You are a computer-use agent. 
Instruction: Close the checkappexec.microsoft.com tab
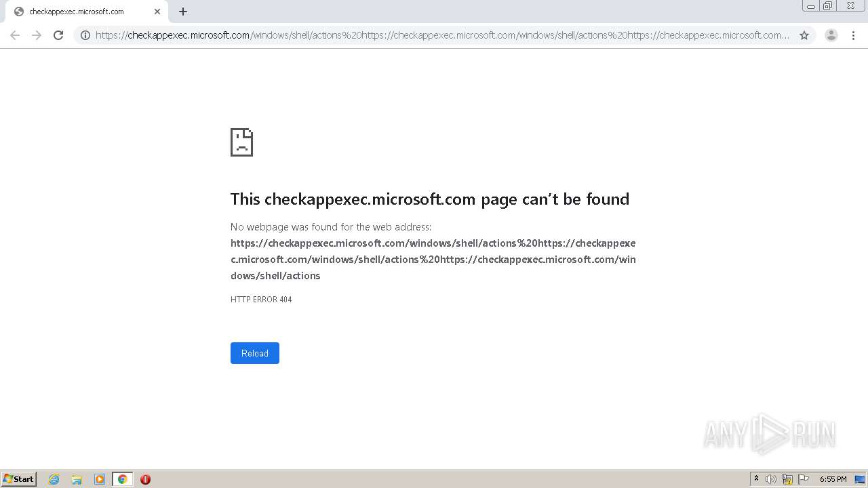pyautogui.click(x=157, y=12)
